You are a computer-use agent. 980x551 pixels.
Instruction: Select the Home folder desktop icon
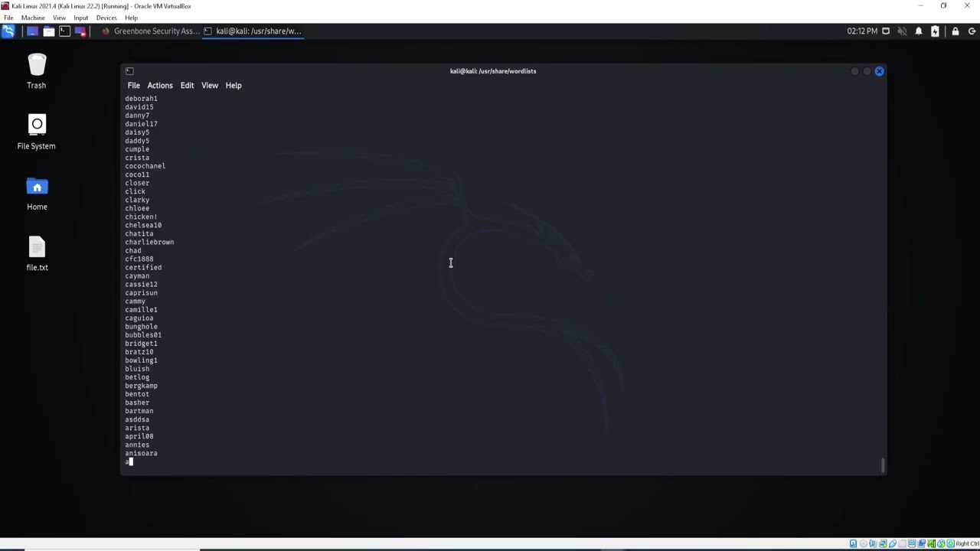point(37,193)
